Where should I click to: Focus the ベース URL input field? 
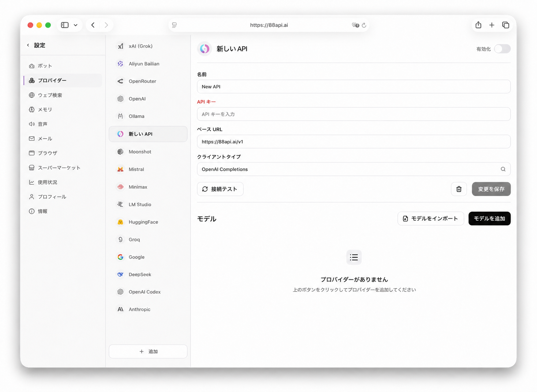[x=354, y=142]
